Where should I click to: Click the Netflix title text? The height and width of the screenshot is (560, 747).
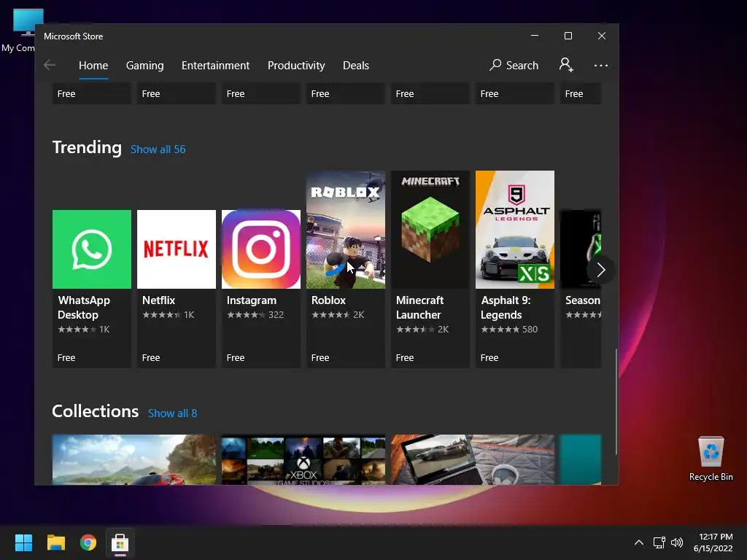pos(158,300)
